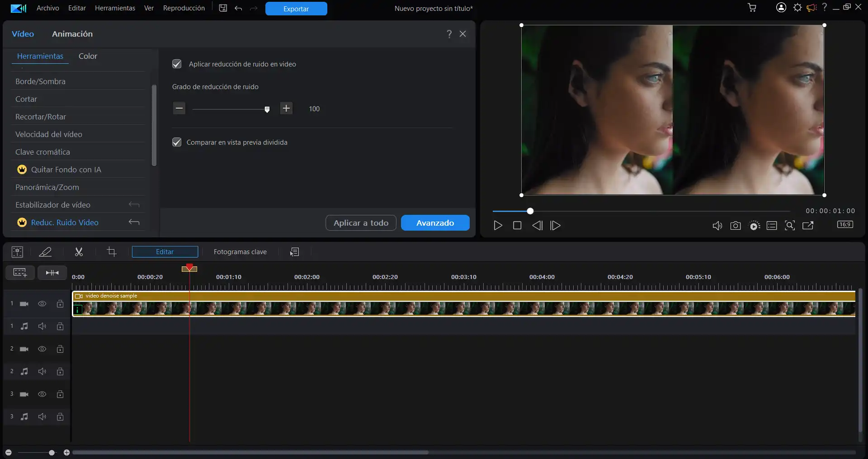Increase noise reduction with the plus stepper
The image size is (868, 459).
pyautogui.click(x=286, y=109)
